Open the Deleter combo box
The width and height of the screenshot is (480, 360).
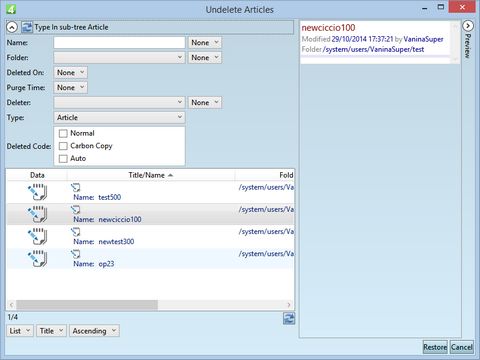click(119, 102)
